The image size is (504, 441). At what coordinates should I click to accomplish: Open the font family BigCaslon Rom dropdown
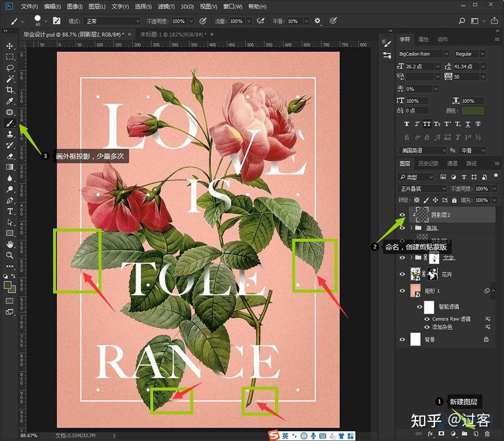[x=423, y=54]
